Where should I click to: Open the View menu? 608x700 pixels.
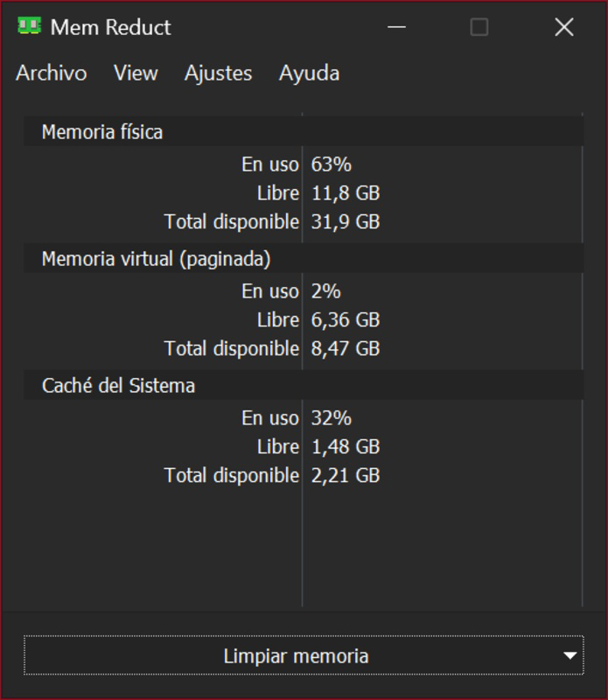pyautogui.click(x=136, y=73)
